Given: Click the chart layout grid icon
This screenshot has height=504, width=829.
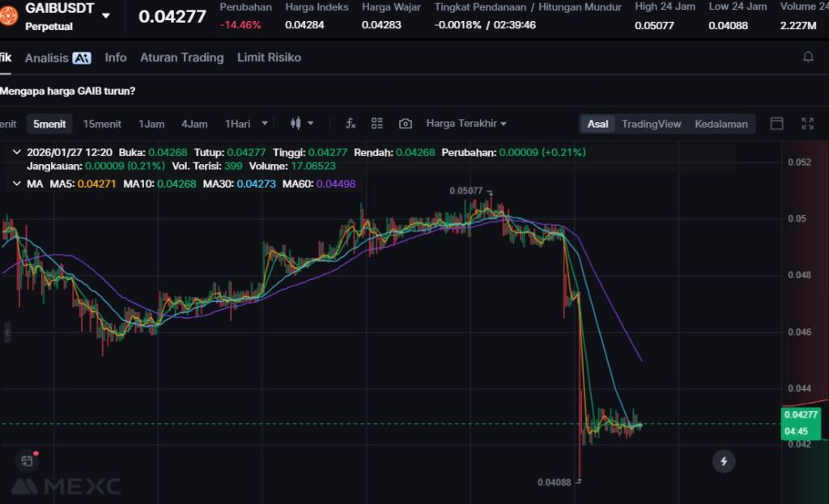Looking at the screenshot, I should pos(377,124).
